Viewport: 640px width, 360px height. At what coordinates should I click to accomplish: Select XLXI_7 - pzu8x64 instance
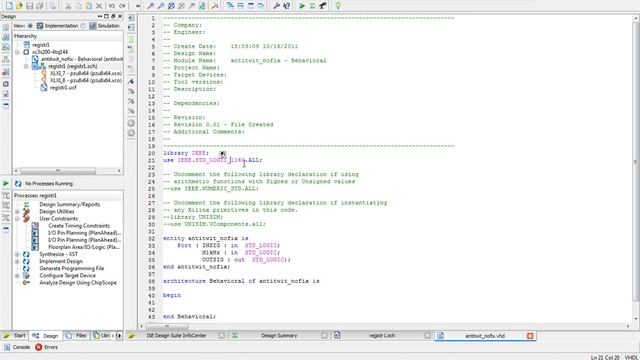(86, 73)
